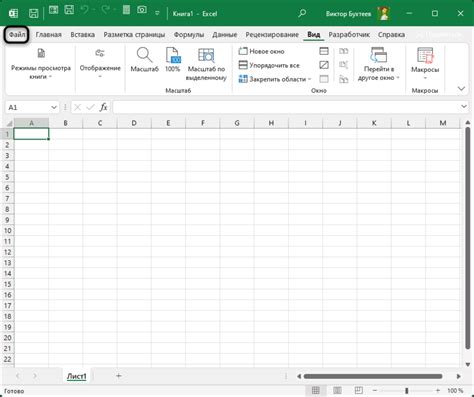The width and height of the screenshot is (474, 397).
Task: Switch to Normal view in status bar
Action: [x=315, y=390]
